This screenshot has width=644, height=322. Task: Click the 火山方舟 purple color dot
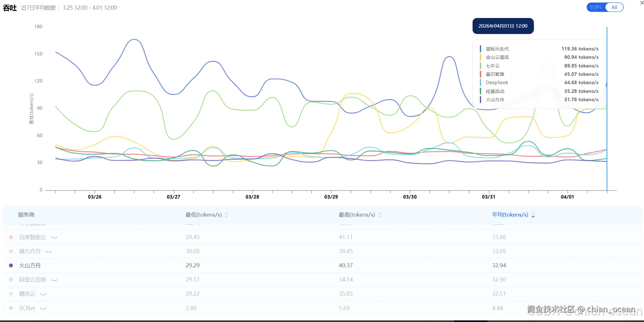click(x=11, y=265)
